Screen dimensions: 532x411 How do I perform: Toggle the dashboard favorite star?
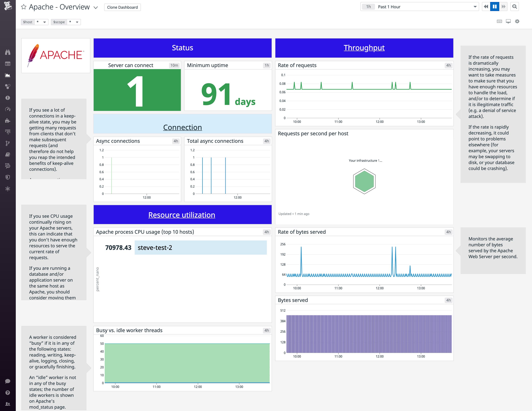click(x=23, y=7)
